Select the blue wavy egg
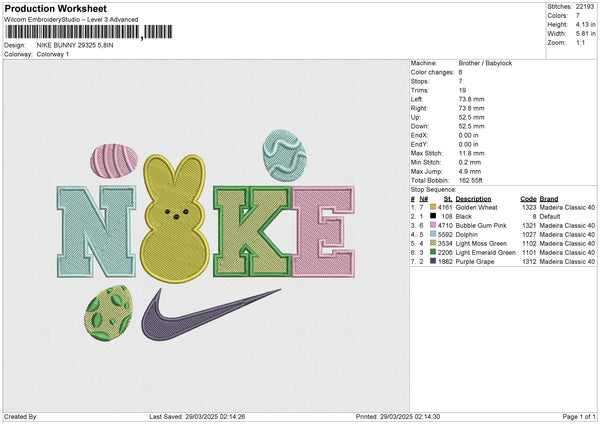The image size is (600, 424). (x=285, y=155)
